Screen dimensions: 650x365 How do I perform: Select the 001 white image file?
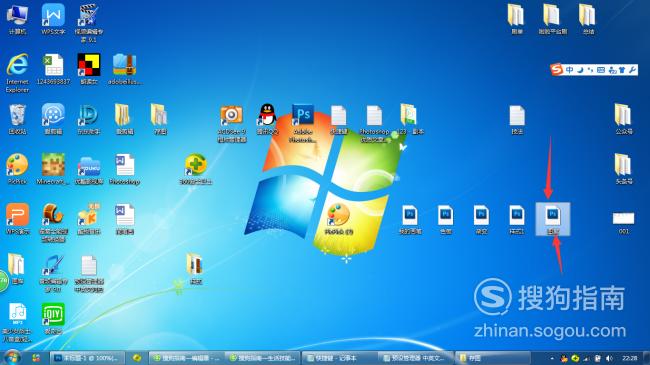[x=623, y=222]
